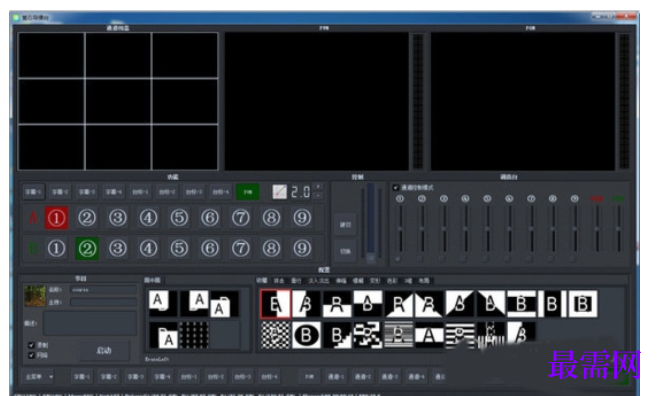The width and height of the screenshot is (660, 396).
Task: Click the program forest thumbnail
Action: pyautogui.click(x=35, y=296)
